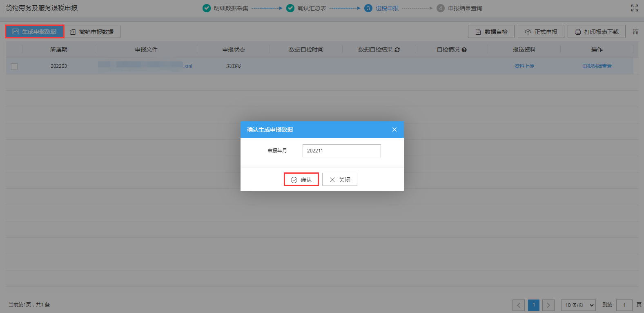The height and width of the screenshot is (313, 644).
Task: Click the 未申报 status cell
Action: (234, 66)
